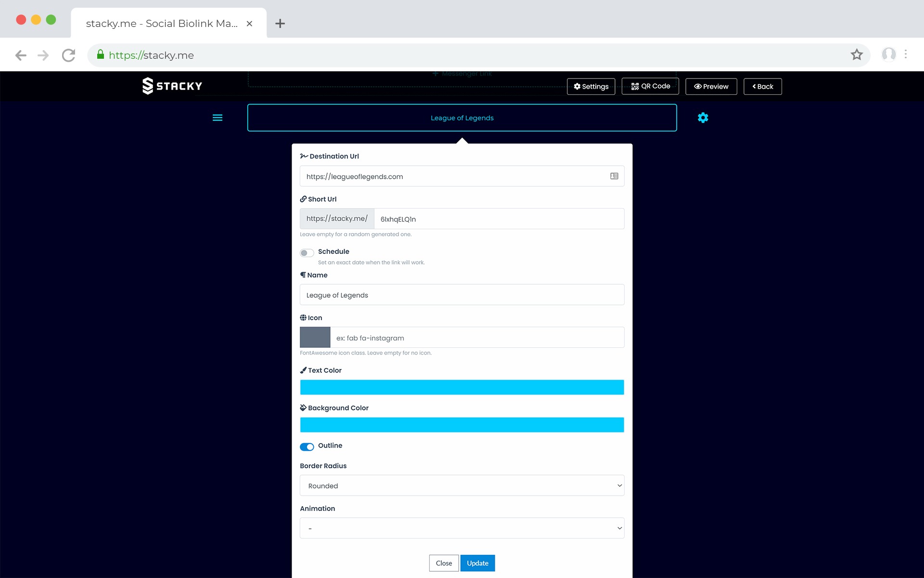Enable the Schedule toggle
This screenshot has height=578, width=924.
307,253
